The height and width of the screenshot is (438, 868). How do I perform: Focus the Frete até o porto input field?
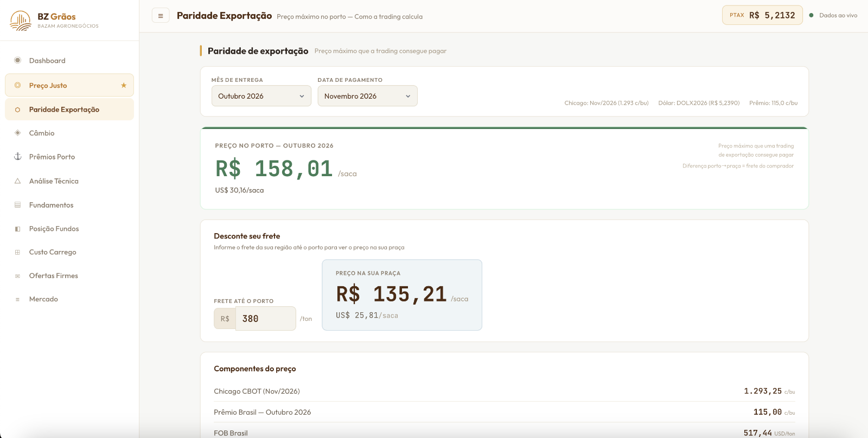coord(265,319)
